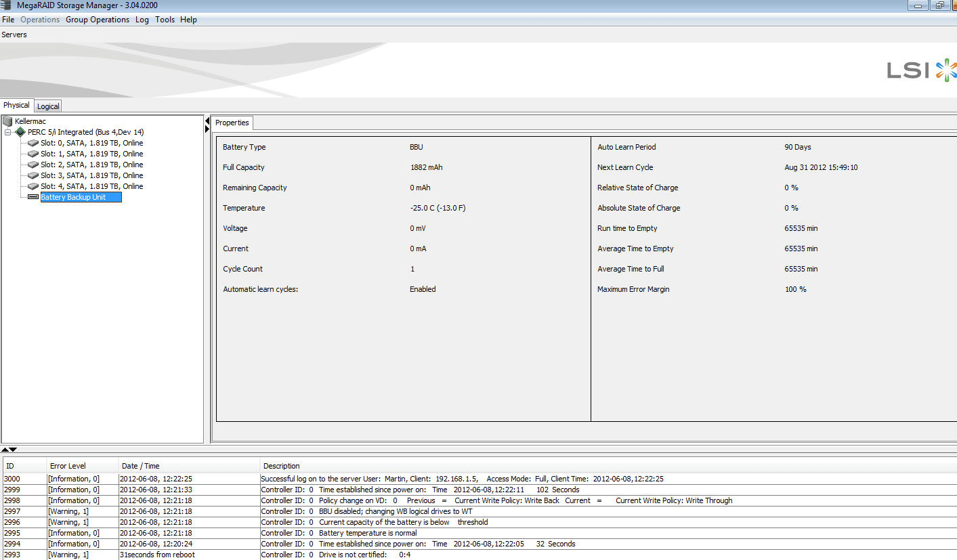Collapse left panel using the left arrow
The width and height of the screenshot is (957, 560).
click(207, 121)
